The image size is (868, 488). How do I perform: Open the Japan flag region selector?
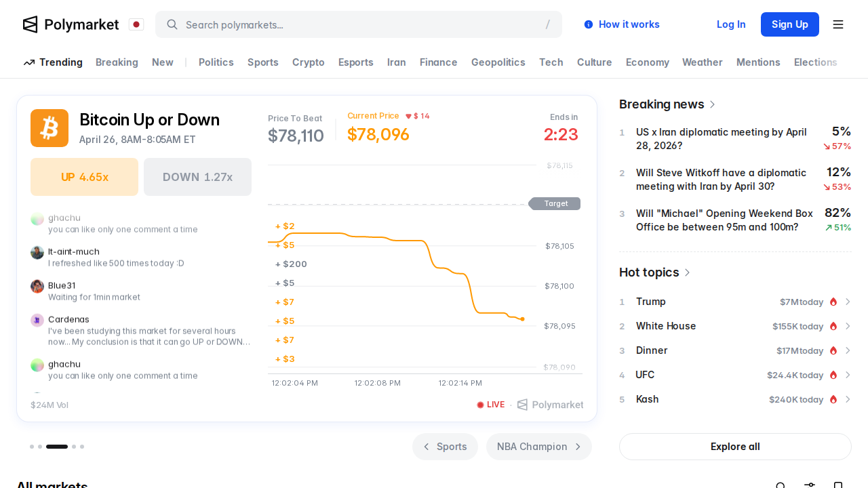[136, 24]
